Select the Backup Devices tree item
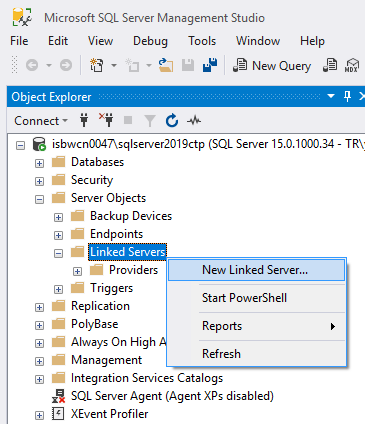 tap(131, 216)
